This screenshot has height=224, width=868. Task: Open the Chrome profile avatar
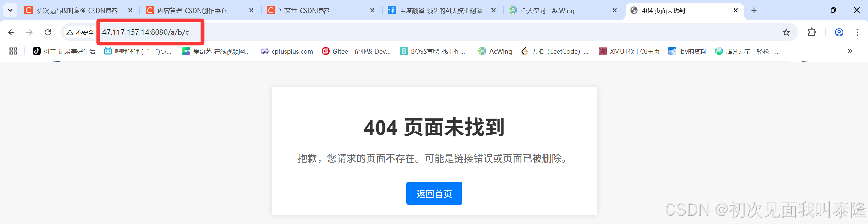839,32
